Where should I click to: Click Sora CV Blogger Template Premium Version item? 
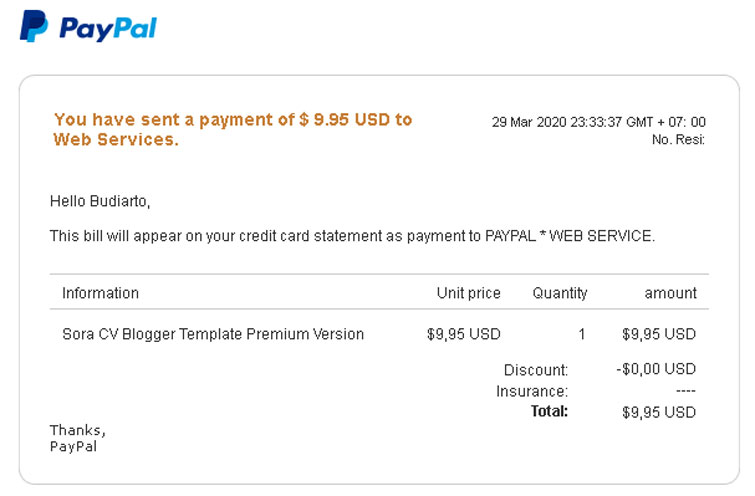pos(213,334)
